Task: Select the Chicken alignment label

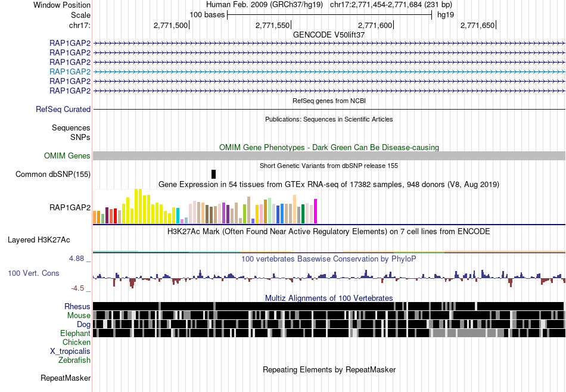Action: pos(76,342)
